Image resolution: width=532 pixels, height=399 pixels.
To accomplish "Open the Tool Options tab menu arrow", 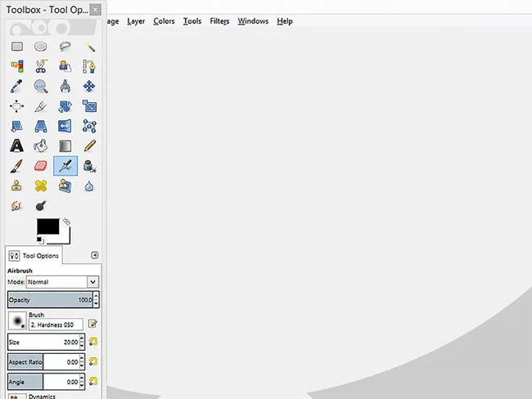I will point(95,255).
